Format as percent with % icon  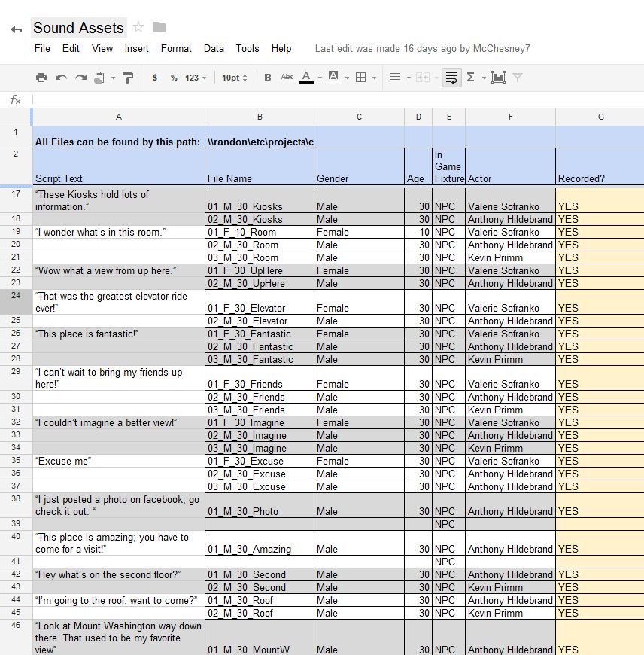[x=174, y=78]
